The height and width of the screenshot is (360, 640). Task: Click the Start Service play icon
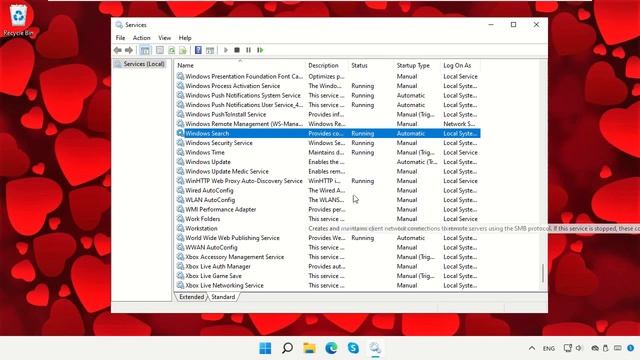(226, 50)
